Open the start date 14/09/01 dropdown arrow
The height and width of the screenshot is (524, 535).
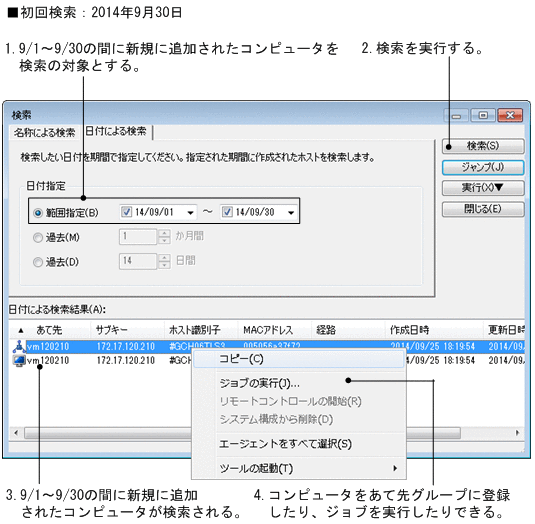pyautogui.click(x=190, y=213)
